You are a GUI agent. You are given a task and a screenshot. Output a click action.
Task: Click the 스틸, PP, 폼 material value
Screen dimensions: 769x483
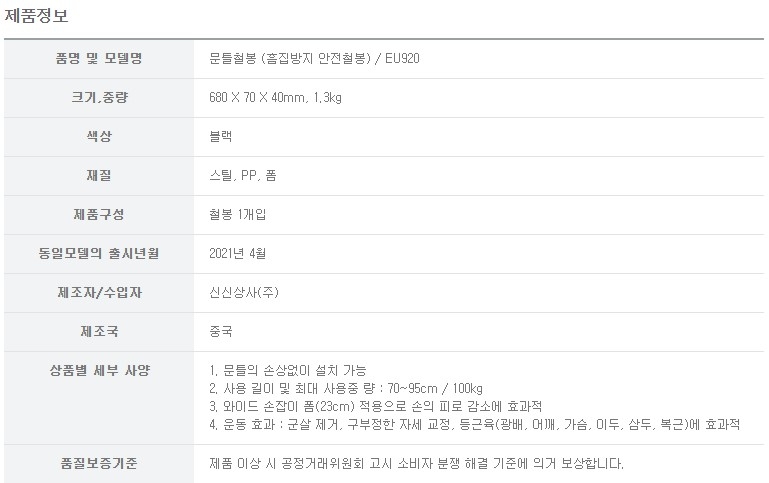click(235, 175)
